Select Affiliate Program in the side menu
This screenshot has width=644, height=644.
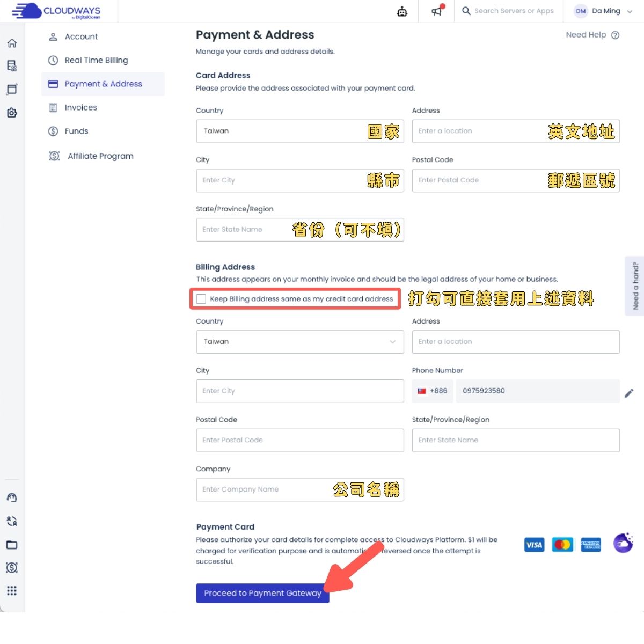pos(100,156)
